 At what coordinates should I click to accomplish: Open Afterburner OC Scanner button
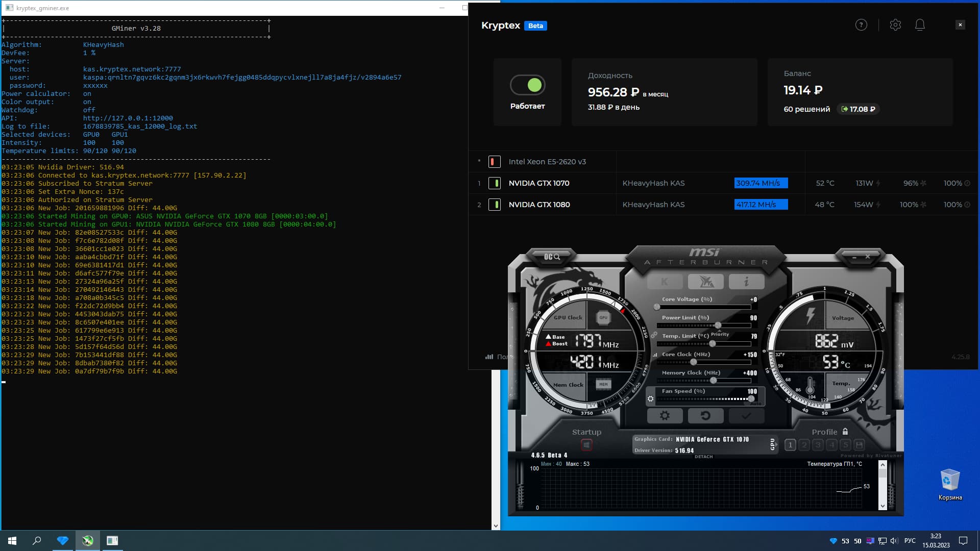[552, 257]
